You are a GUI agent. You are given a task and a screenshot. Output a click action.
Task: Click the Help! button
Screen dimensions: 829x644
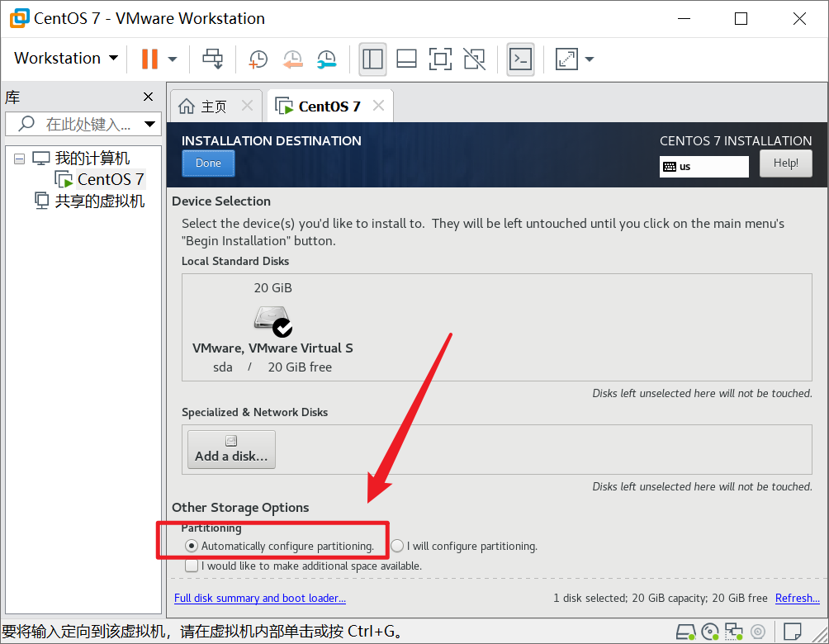pyautogui.click(x=785, y=163)
